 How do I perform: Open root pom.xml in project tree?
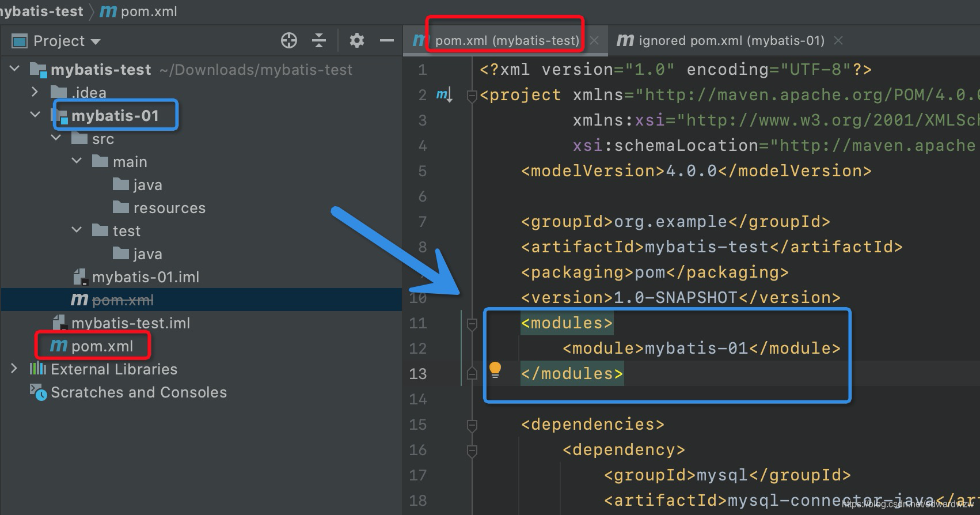(x=102, y=346)
